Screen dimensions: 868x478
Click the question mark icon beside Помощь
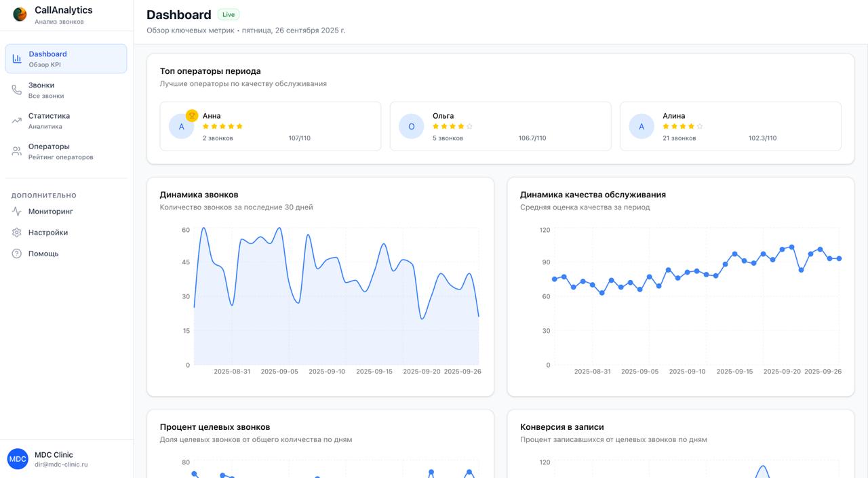click(17, 254)
